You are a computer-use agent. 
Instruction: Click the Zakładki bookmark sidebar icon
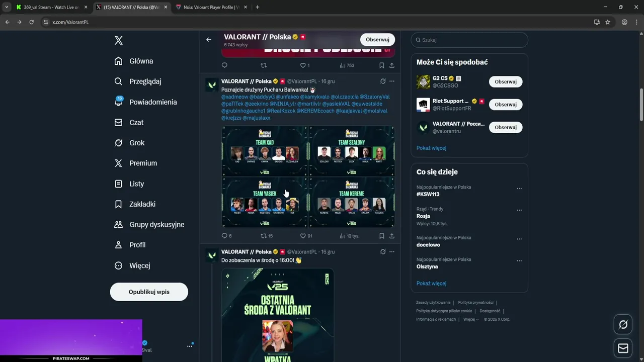118,204
